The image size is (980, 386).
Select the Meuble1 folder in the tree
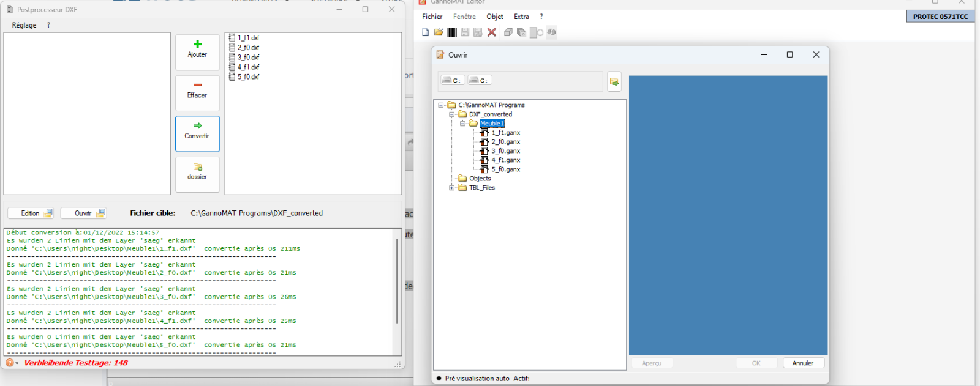[x=492, y=124]
